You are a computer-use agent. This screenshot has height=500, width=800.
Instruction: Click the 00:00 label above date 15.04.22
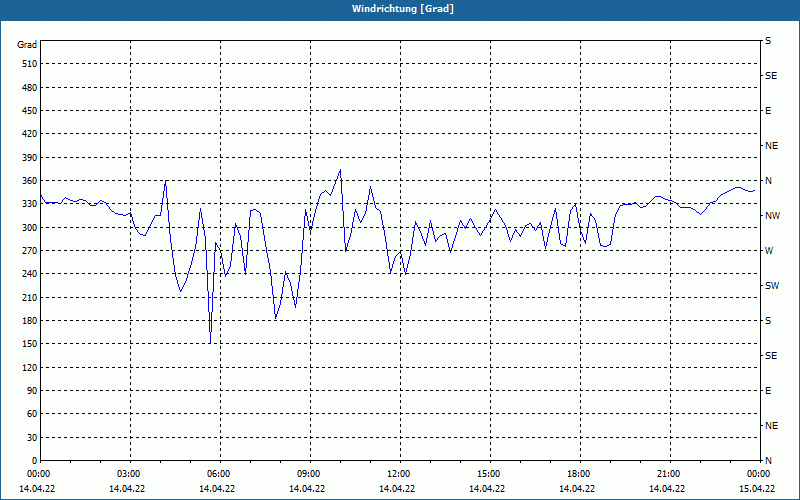click(760, 474)
